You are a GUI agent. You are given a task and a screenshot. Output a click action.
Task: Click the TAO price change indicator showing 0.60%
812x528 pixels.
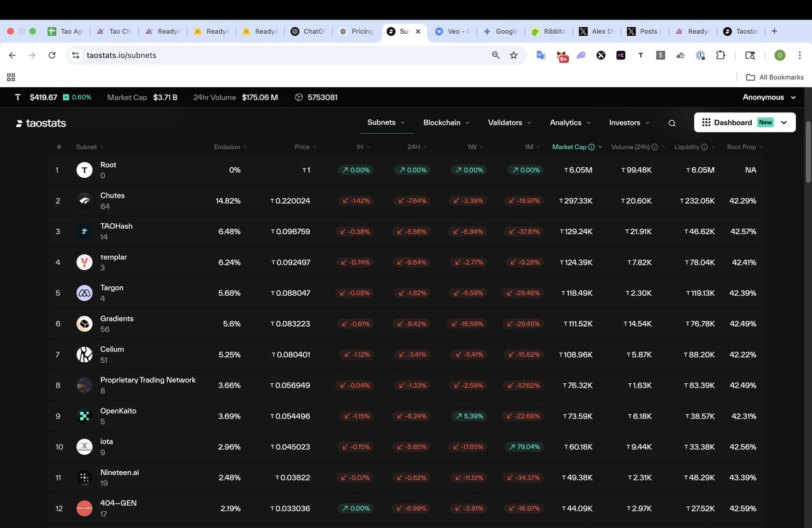(x=77, y=97)
